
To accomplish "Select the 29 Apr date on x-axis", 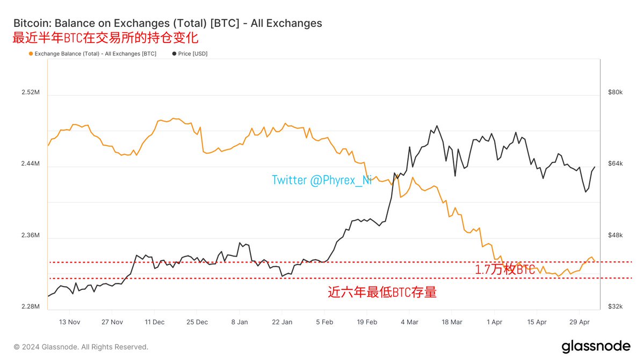I will (580, 322).
